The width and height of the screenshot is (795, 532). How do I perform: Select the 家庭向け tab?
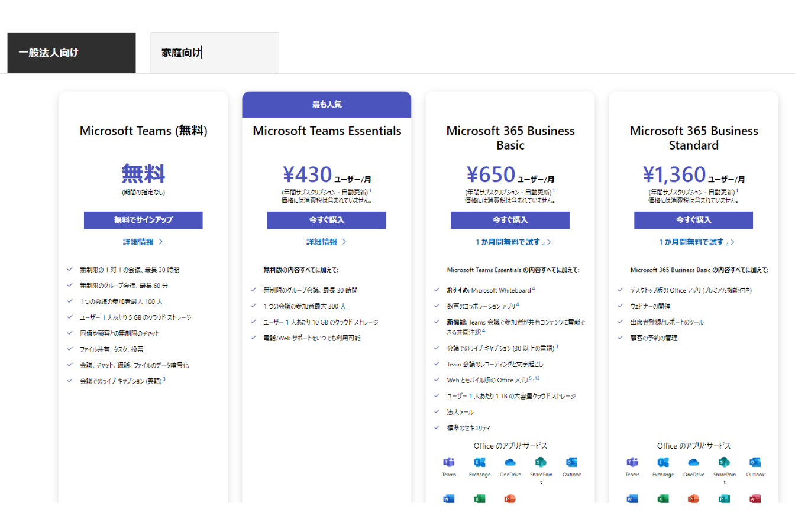tap(215, 53)
